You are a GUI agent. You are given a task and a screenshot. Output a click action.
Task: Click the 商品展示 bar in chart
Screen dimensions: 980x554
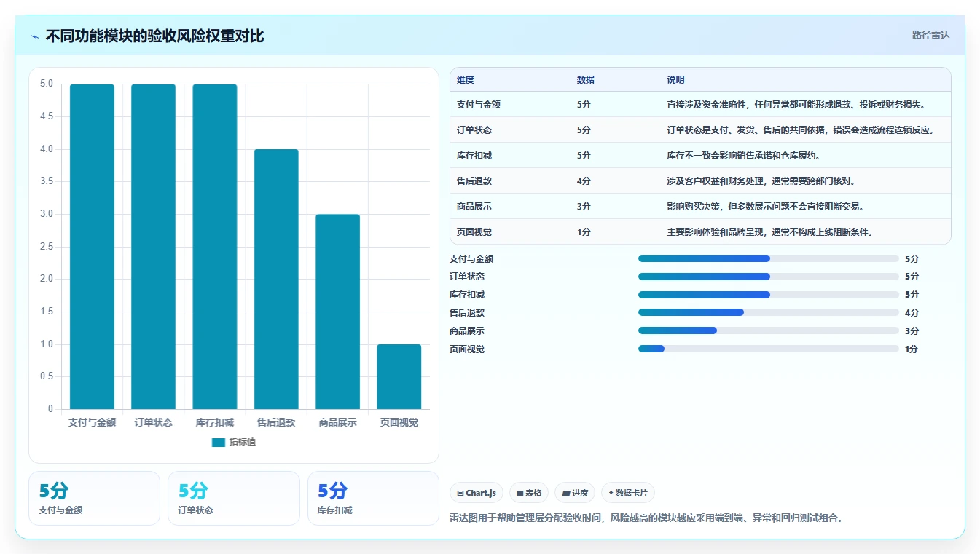coord(337,312)
